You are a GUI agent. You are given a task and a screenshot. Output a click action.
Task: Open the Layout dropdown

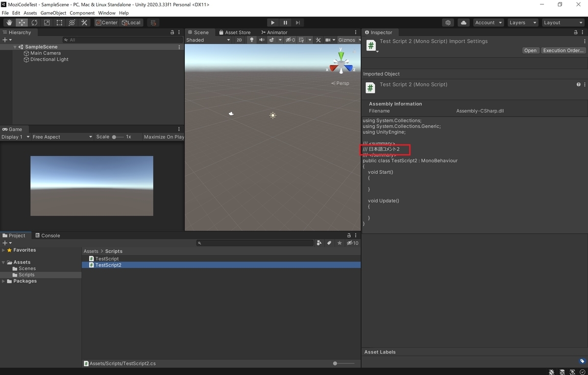pos(563,23)
